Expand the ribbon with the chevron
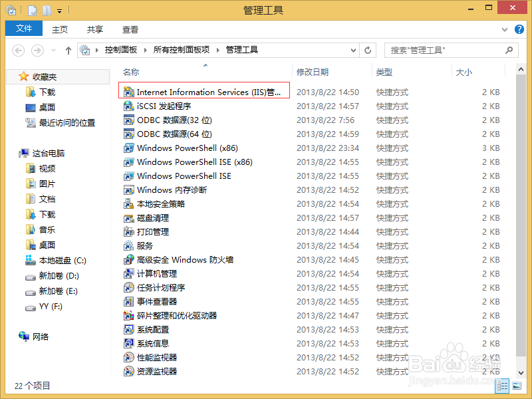The image size is (532, 399). (x=505, y=29)
